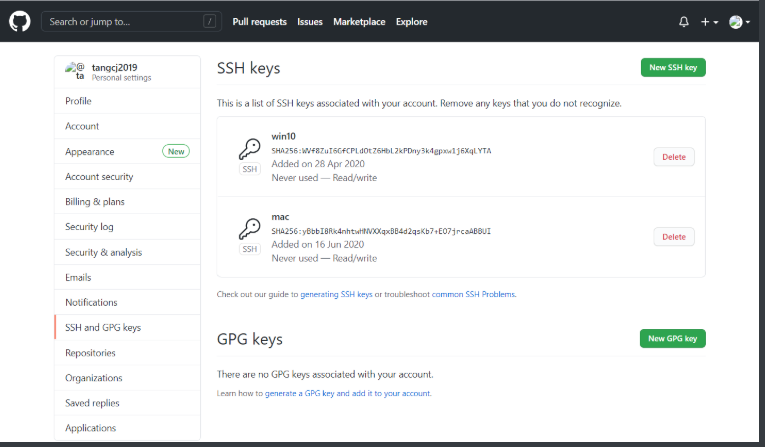Click the GitHub logo icon
Image resolution: width=765 pixels, height=447 pixels.
[20, 21]
